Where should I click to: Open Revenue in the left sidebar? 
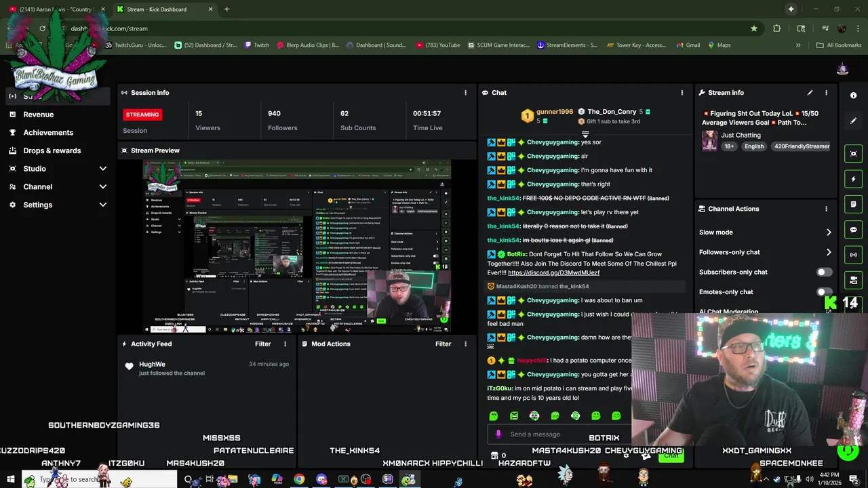pyautogui.click(x=39, y=115)
